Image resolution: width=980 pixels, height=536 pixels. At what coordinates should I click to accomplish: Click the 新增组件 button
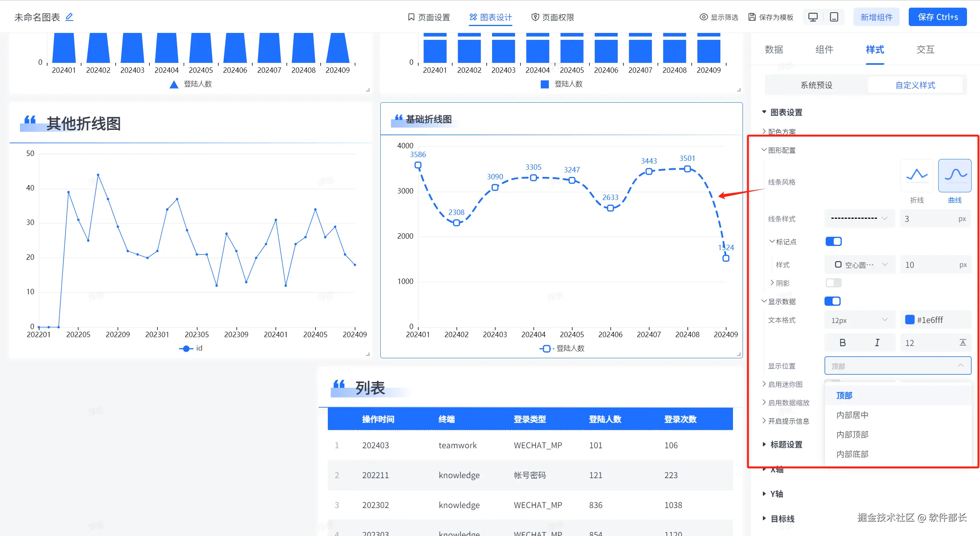(x=876, y=17)
